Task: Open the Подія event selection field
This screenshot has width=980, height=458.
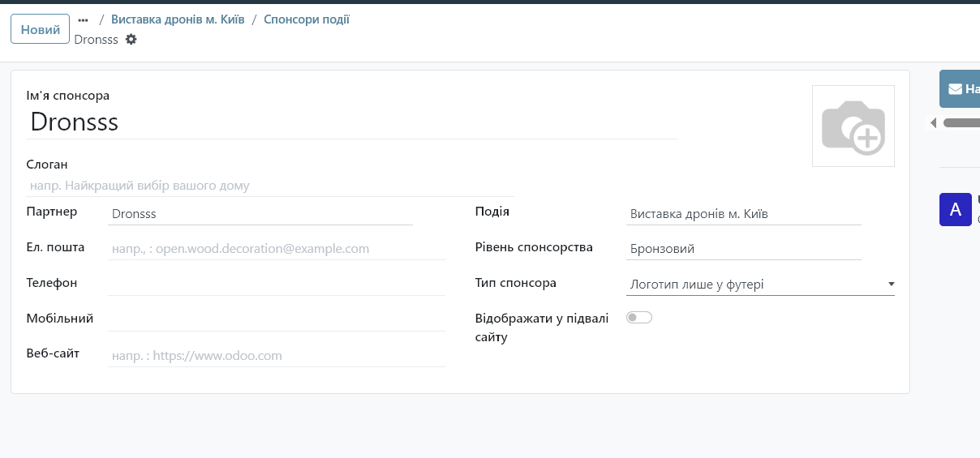Action: (743, 214)
